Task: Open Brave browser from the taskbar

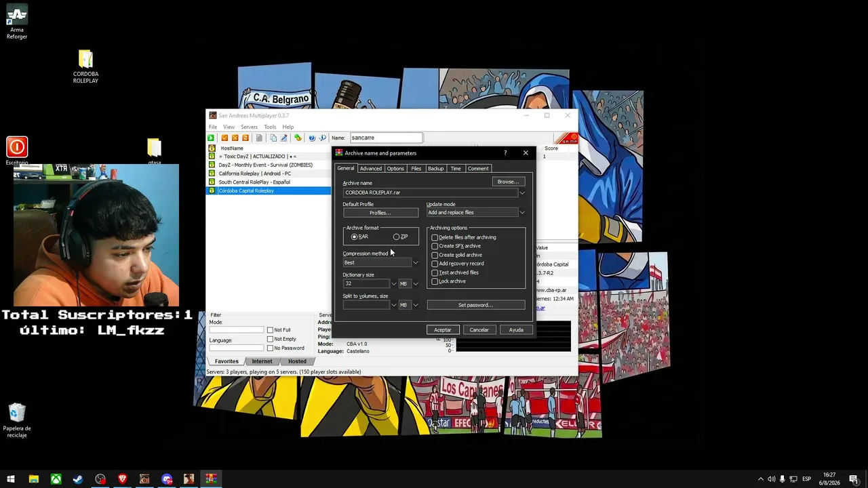Action: [x=122, y=479]
